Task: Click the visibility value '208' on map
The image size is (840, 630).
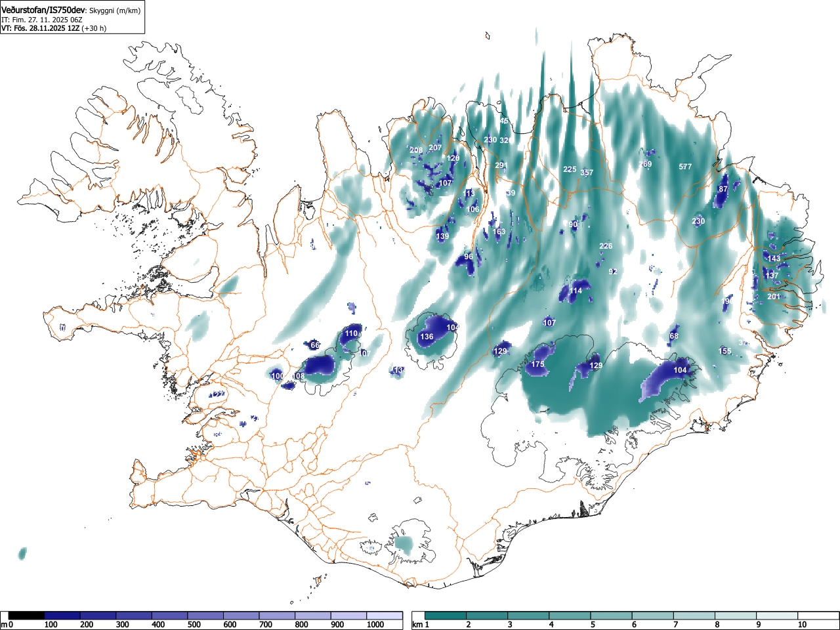Action: pos(416,150)
